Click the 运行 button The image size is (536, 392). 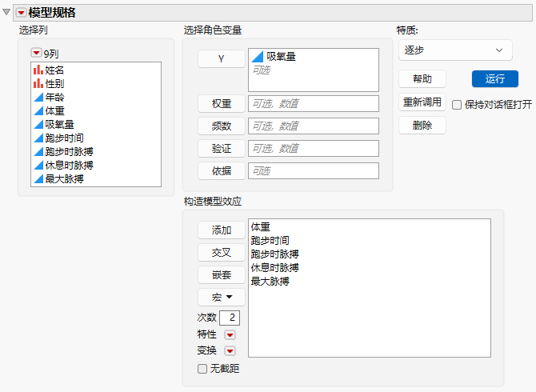[495, 79]
